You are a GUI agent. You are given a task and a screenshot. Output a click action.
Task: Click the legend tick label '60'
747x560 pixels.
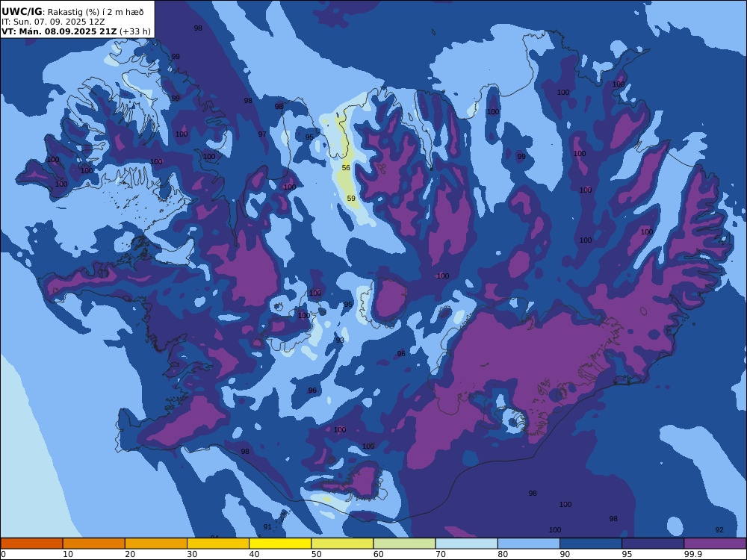pos(378,554)
